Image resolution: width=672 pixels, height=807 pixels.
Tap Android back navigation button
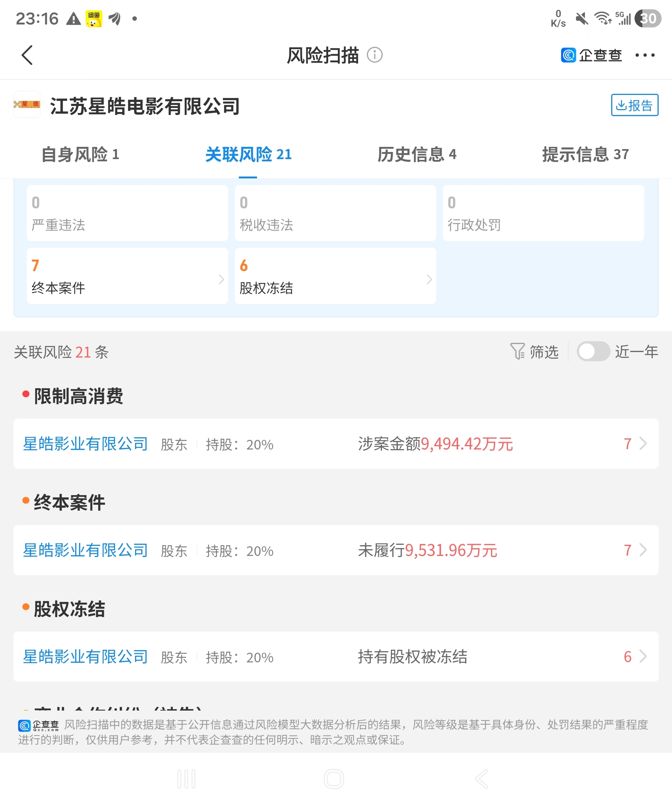click(x=481, y=779)
